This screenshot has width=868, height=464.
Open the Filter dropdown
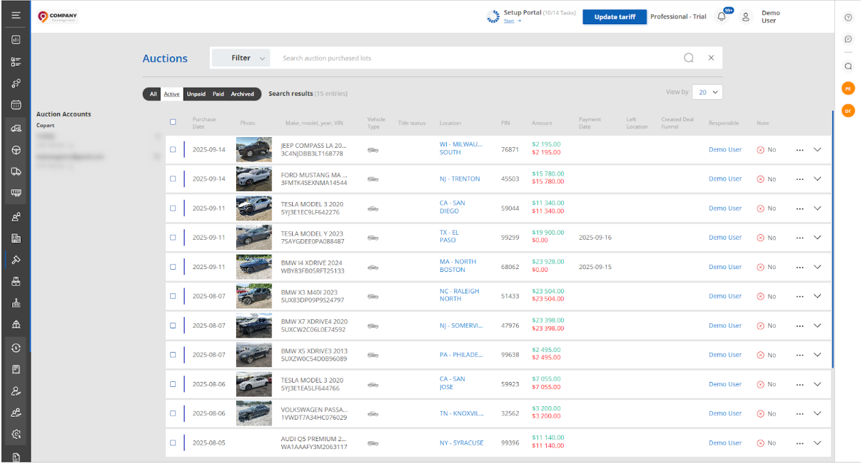click(241, 58)
